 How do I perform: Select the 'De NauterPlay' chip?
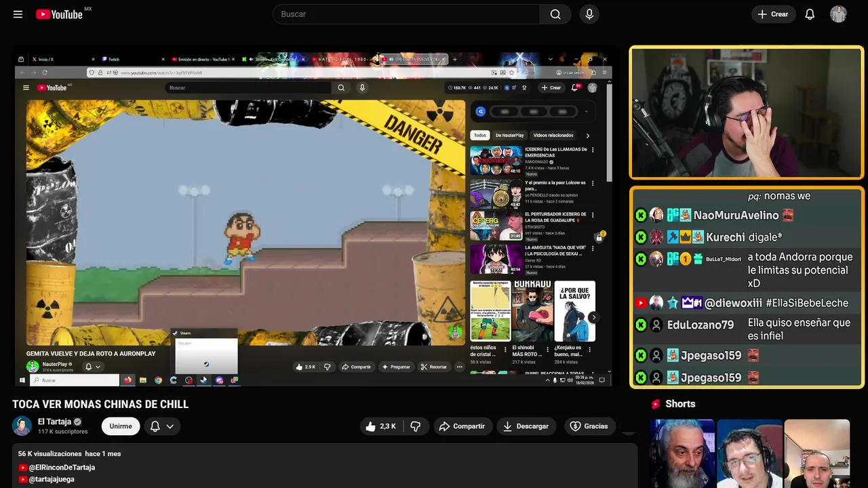pos(509,135)
